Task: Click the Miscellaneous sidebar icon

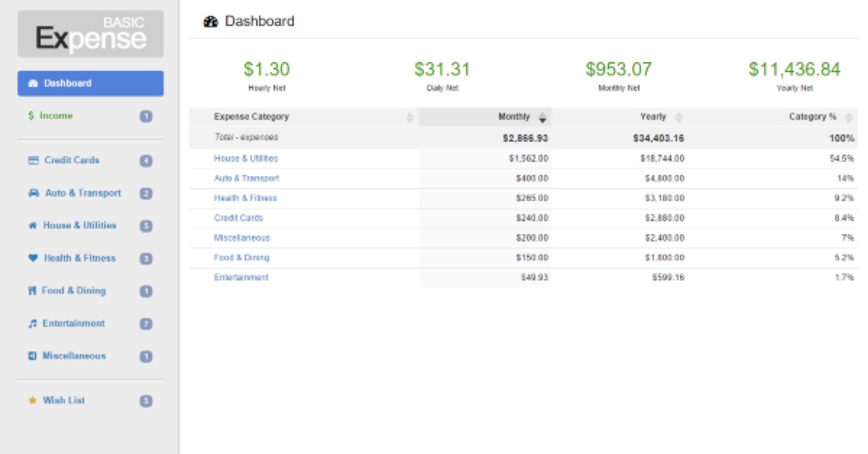Action: tap(32, 356)
